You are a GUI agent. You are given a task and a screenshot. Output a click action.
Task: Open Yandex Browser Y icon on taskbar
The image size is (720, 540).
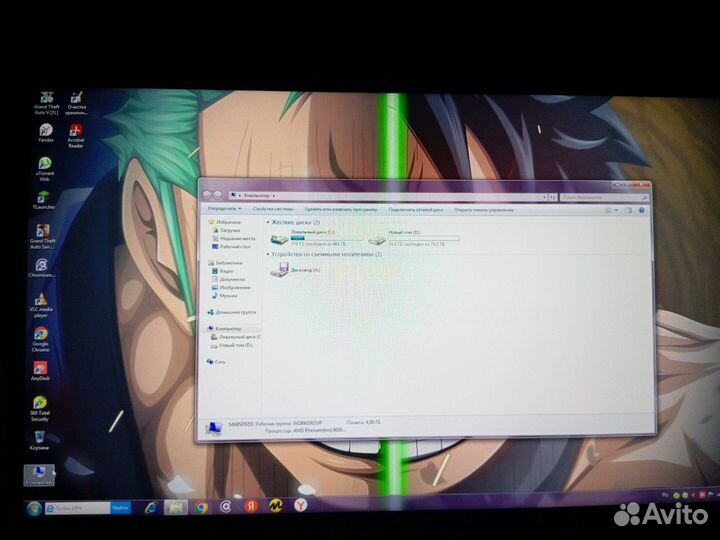coord(300,505)
